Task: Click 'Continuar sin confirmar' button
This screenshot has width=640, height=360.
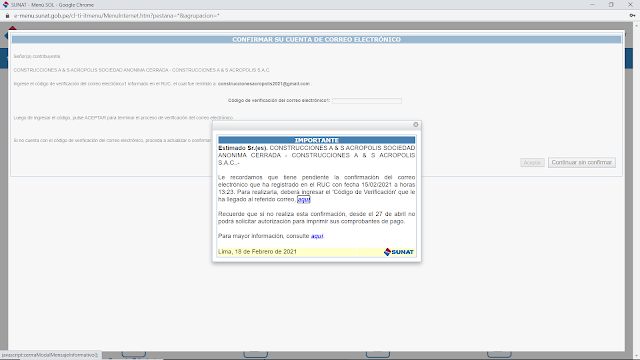Action: pyautogui.click(x=582, y=162)
